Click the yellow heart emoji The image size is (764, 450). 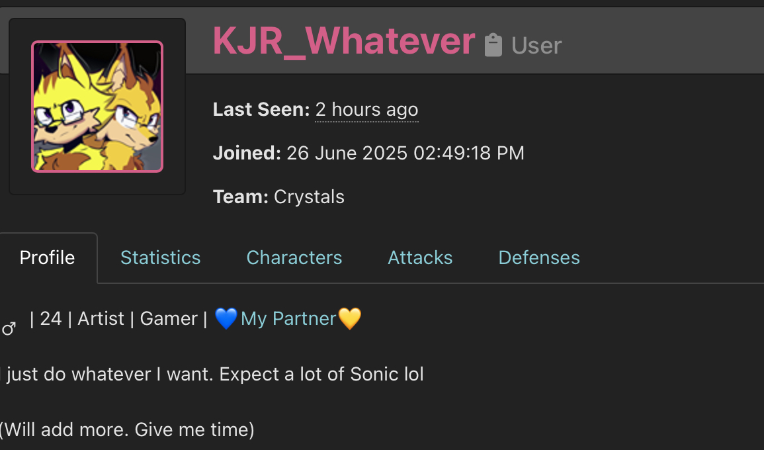[x=350, y=319]
